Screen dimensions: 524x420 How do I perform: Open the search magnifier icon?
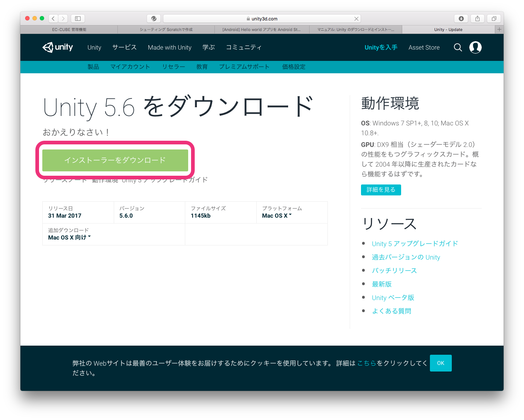click(458, 47)
